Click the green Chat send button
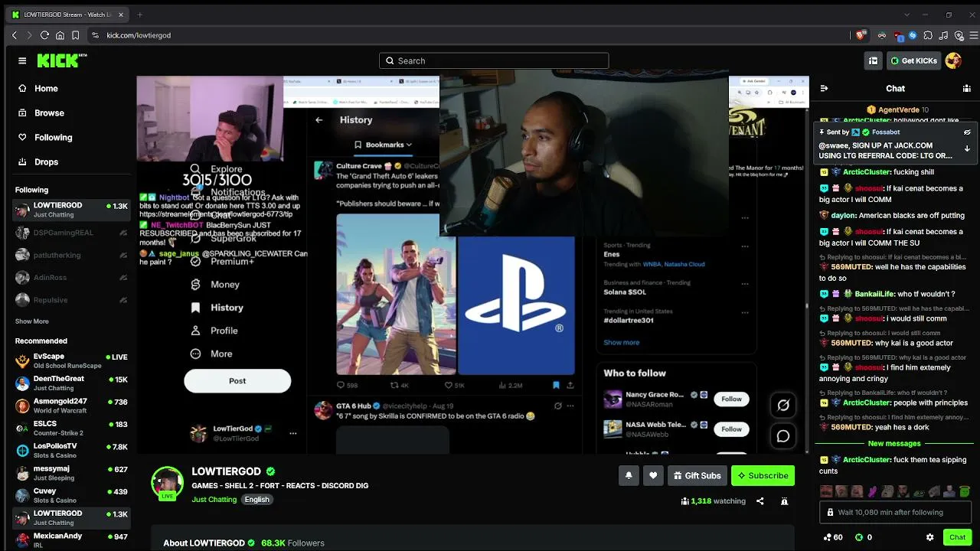The width and height of the screenshot is (980, 551). (957, 537)
